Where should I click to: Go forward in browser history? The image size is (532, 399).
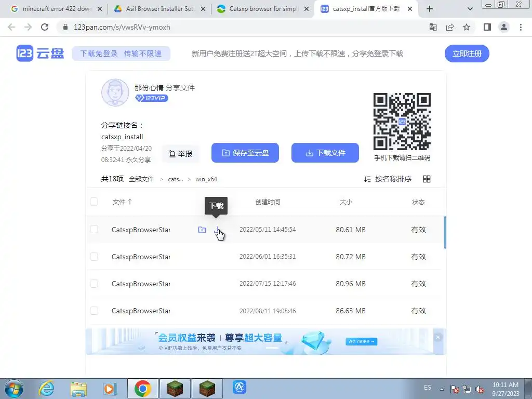(x=28, y=27)
